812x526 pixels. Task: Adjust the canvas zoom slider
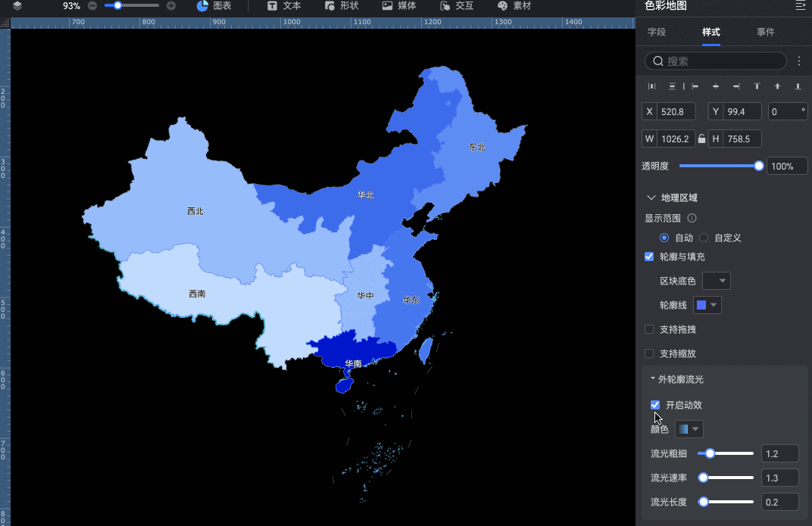(132, 6)
